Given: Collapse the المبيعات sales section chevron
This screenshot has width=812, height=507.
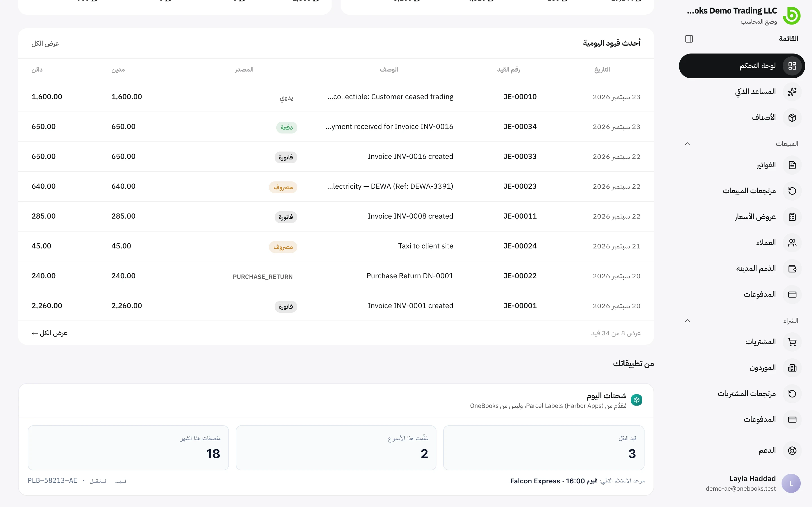Looking at the screenshot, I should click(687, 144).
